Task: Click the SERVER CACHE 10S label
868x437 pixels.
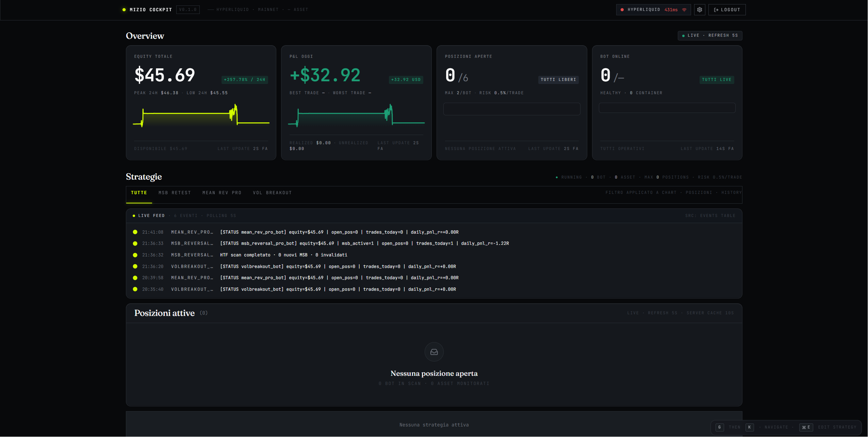Action: (710, 313)
